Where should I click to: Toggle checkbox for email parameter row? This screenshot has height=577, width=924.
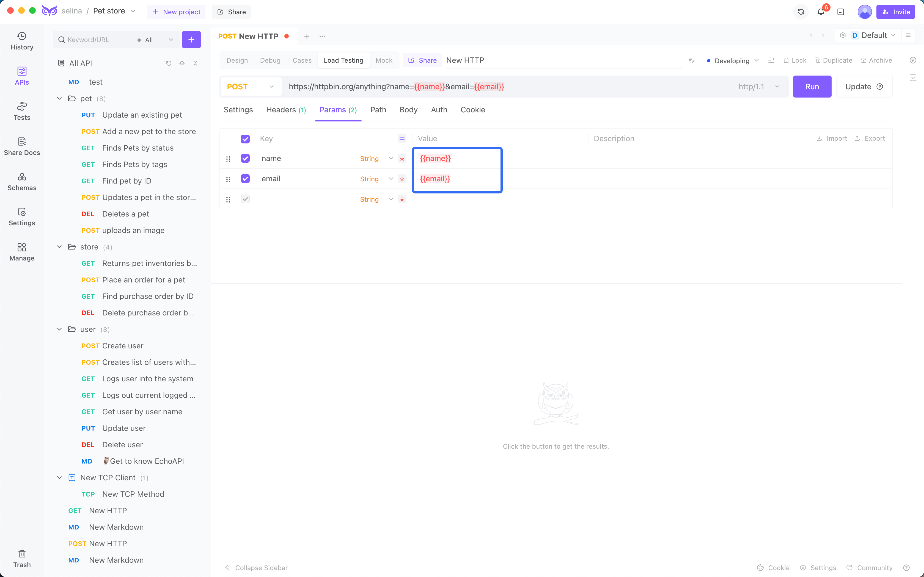pos(246,178)
